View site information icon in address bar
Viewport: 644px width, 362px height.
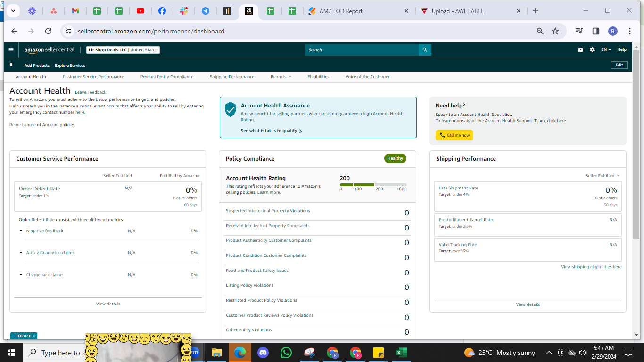coord(68,31)
